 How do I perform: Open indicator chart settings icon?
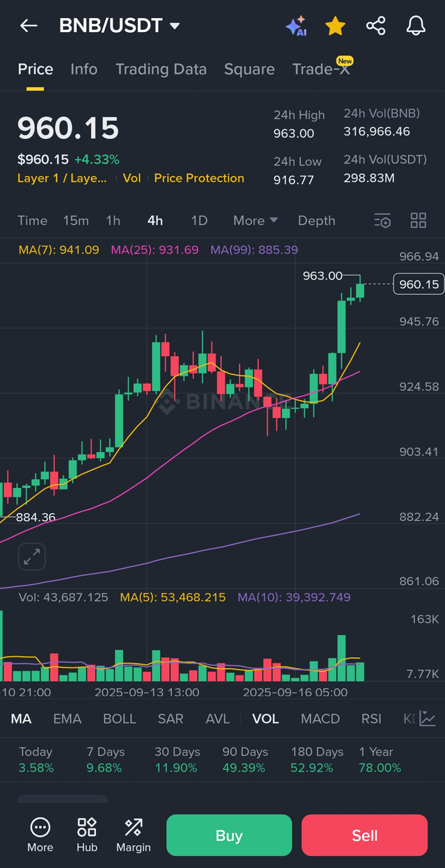pos(428,718)
